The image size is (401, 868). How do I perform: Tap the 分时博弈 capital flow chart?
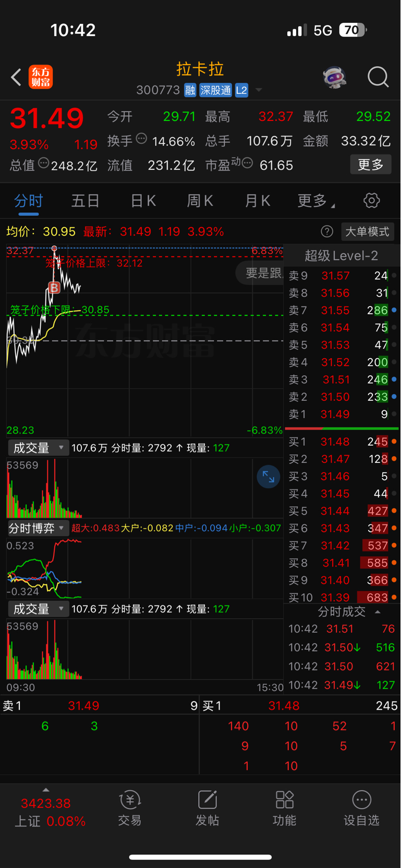[145, 568]
